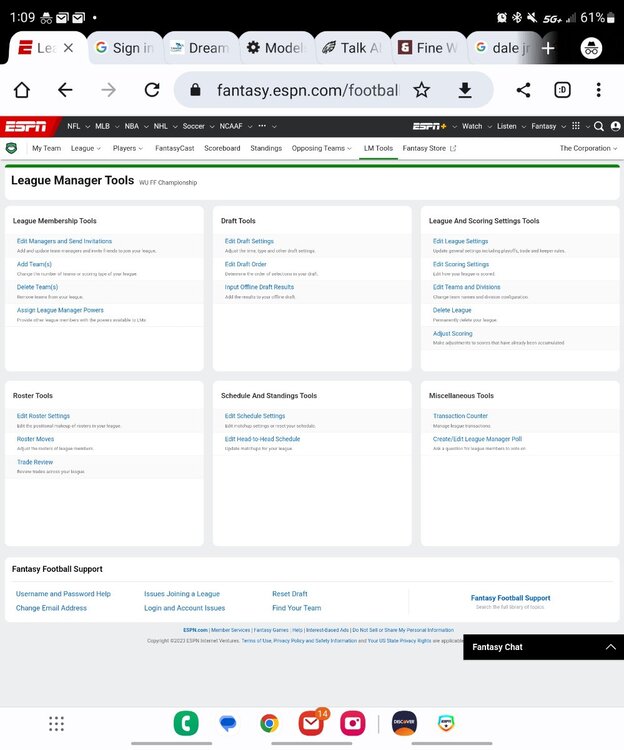Open Username and Password Help
624x750 pixels.
[x=63, y=594]
